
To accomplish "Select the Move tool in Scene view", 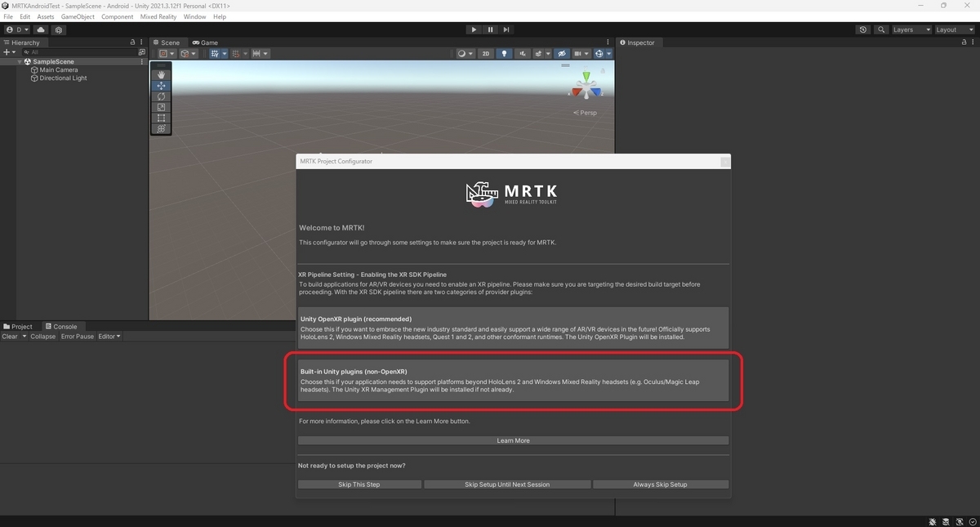I will pyautogui.click(x=161, y=85).
